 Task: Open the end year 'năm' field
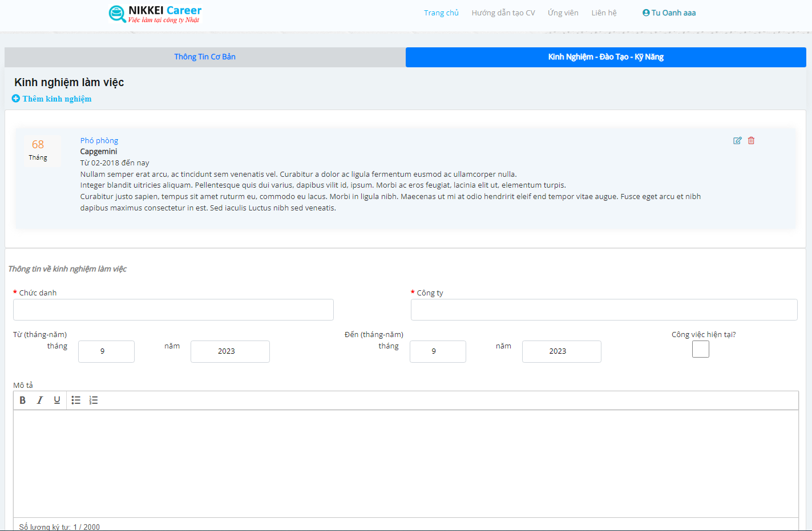click(561, 351)
